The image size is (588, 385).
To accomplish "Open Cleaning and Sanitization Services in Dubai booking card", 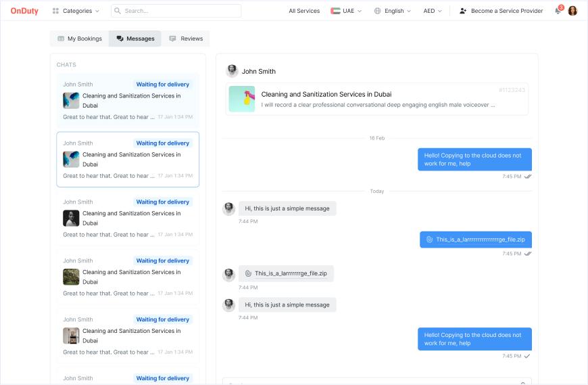I will pos(377,99).
